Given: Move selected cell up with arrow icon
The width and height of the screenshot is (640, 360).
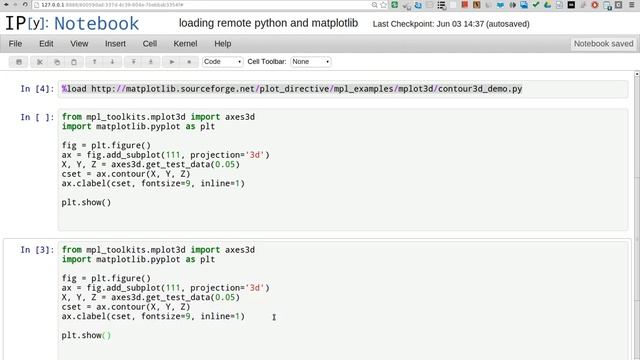Looking at the screenshot, I should pyautogui.click(x=94, y=62).
